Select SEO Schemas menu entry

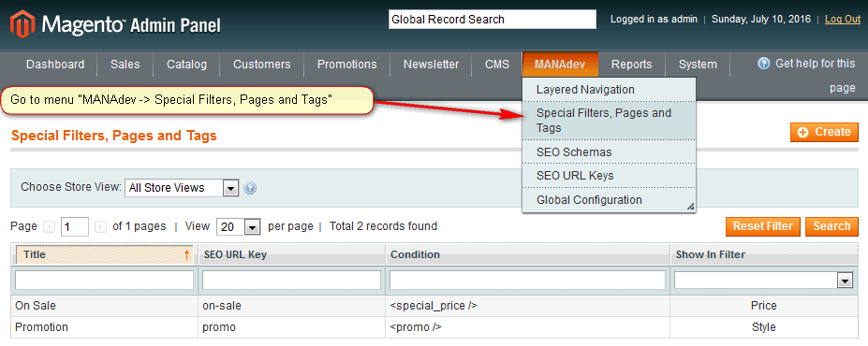tap(609, 152)
